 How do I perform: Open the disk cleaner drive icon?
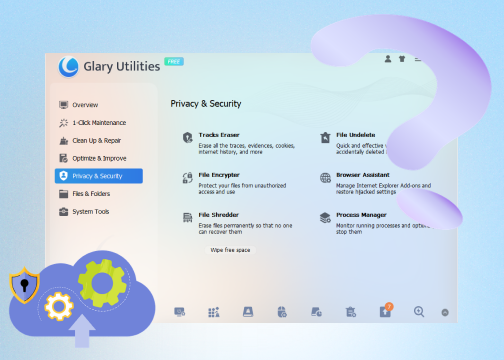[x=248, y=312]
